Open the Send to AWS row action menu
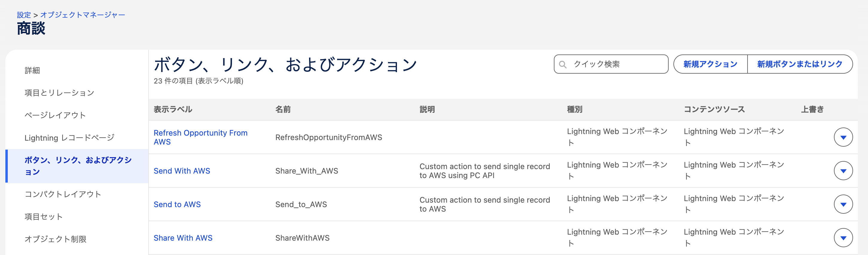The image size is (868, 255). coord(843,204)
